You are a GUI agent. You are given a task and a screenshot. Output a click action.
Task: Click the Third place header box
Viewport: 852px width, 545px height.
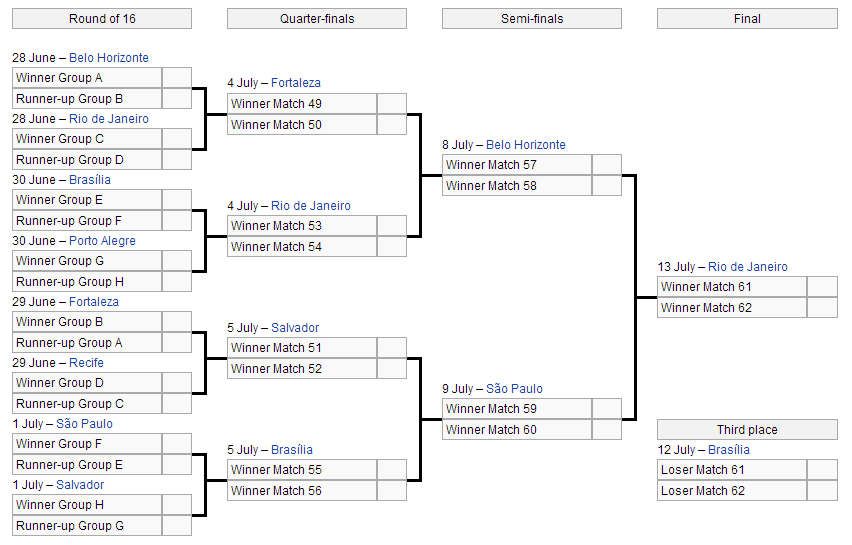click(x=746, y=430)
